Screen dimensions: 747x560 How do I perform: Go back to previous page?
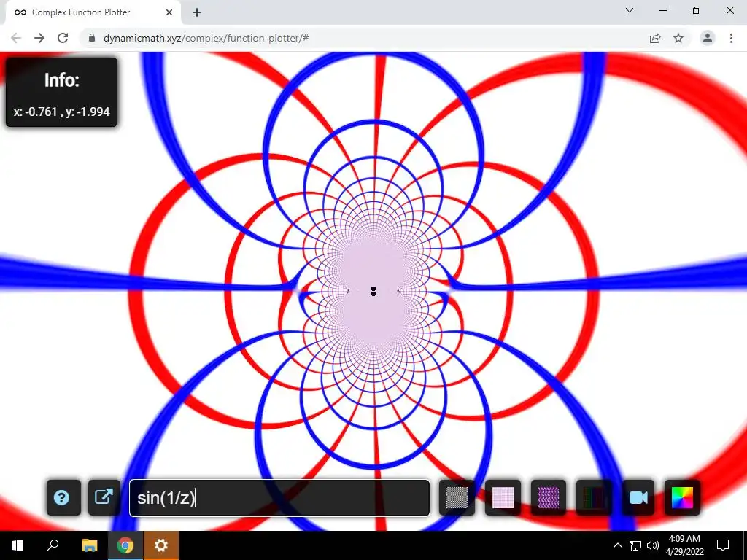(x=16, y=38)
